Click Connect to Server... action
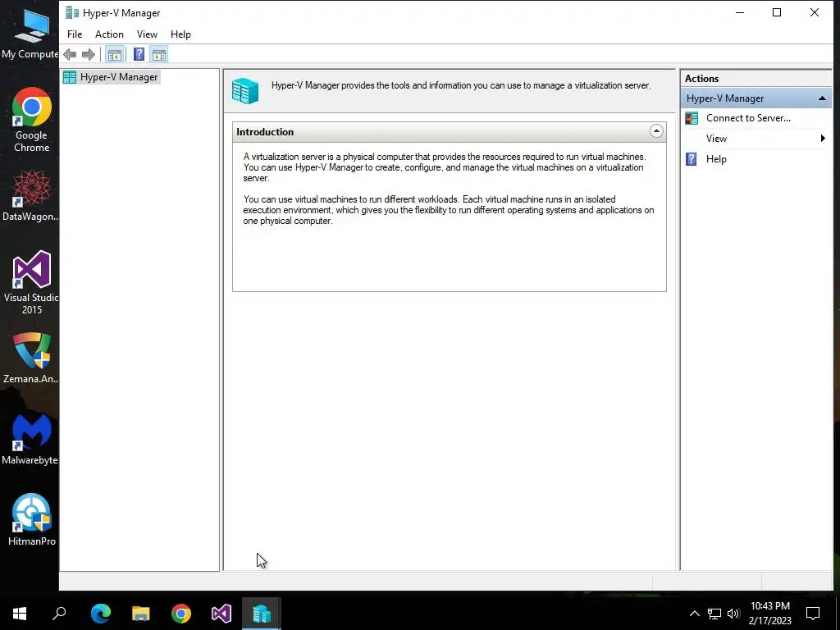Viewport: 840px width, 630px height. click(x=748, y=118)
